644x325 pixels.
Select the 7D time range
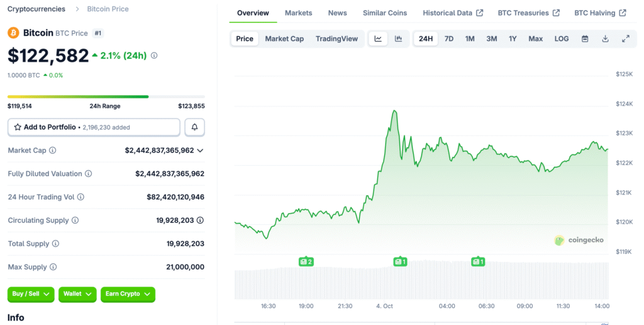click(x=449, y=38)
